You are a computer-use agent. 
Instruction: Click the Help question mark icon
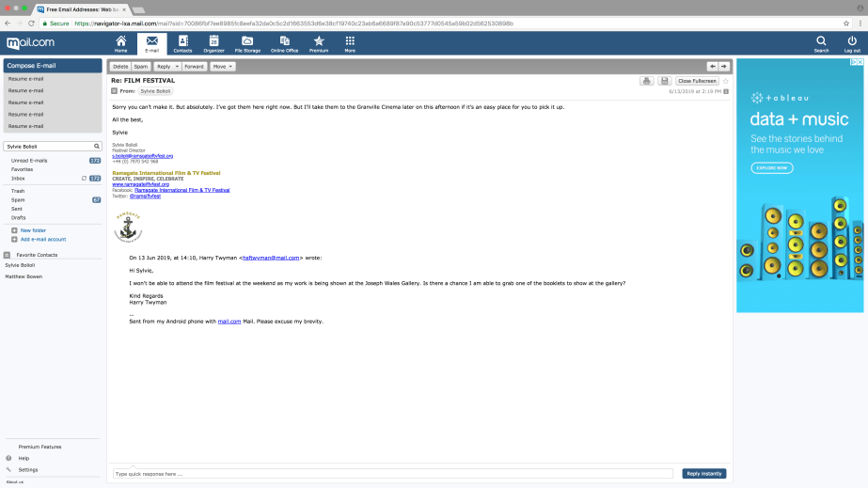pos(8,458)
